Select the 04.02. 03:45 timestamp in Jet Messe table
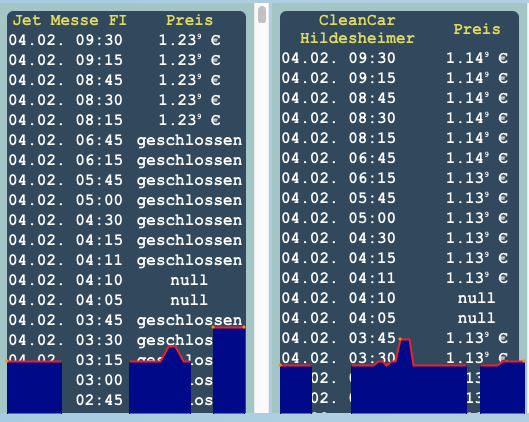The image size is (529, 422). pyautogui.click(x=66, y=320)
